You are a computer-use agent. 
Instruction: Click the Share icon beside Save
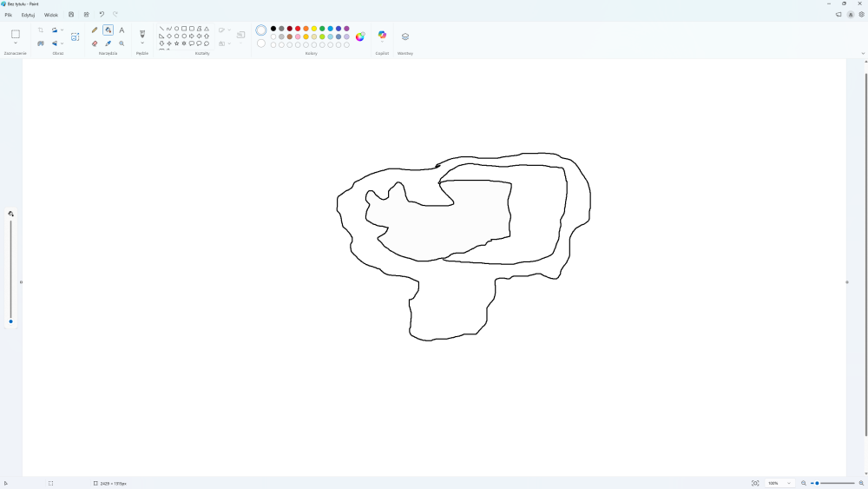click(x=86, y=15)
